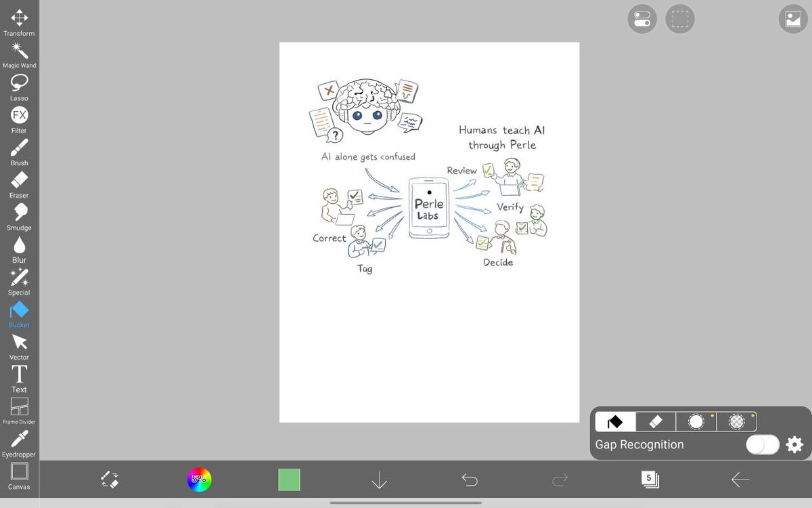
Task: Select the Eyedropper tool
Action: [x=19, y=444]
